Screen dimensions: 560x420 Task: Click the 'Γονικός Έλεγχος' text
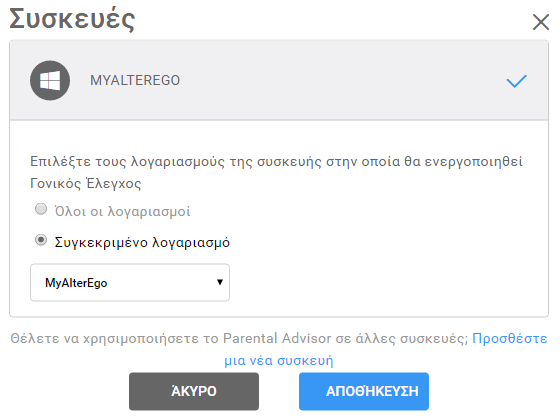(86, 184)
